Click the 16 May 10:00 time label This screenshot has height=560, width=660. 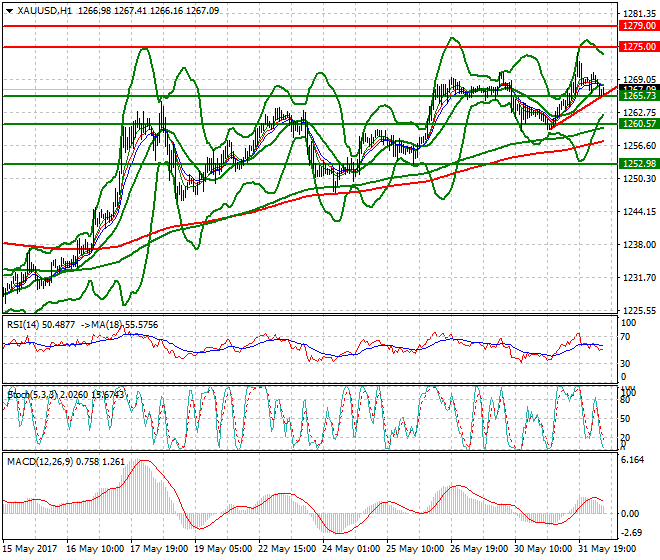95,549
